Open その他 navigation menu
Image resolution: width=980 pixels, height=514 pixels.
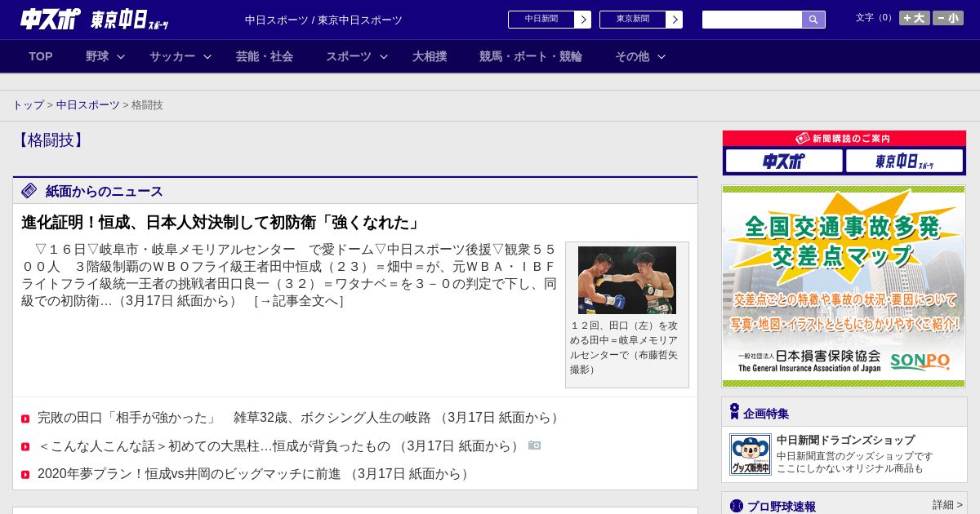click(x=632, y=56)
